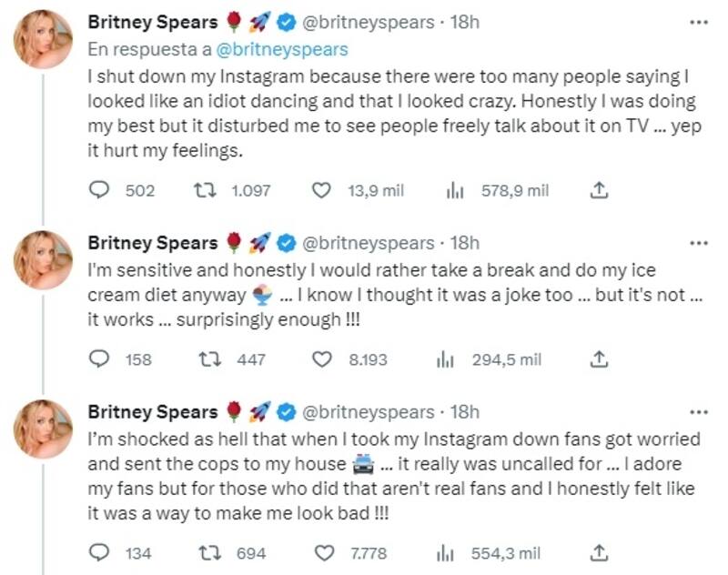
Task: Open the profile picture on the second tweet
Action: pyautogui.click(x=43, y=260)
